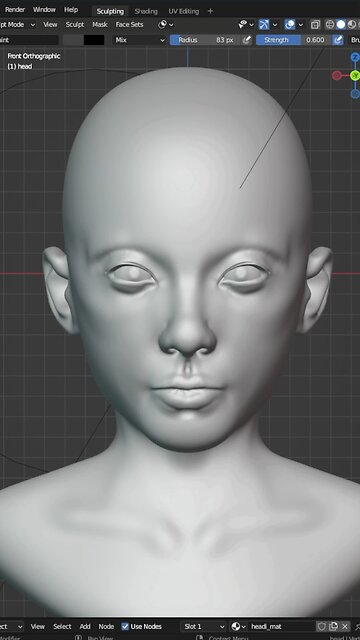
Task: Open the Mask menu
Action: click(x=100, y=24)
